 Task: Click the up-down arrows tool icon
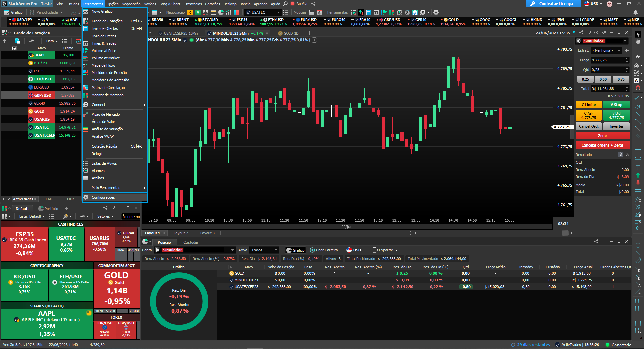pyautogui.click(x=361, y=12)
